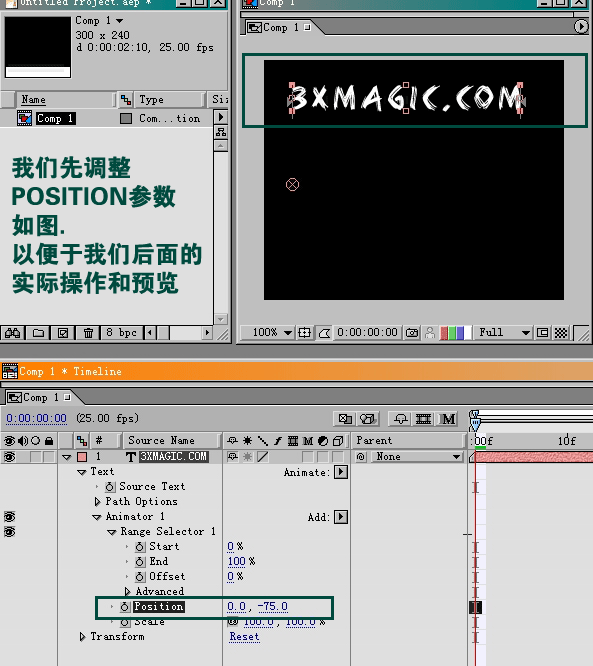Toggle the shy switch on 3XMAGIC.COM layer
Screen dimensions: 593x666
click(232, 457)
